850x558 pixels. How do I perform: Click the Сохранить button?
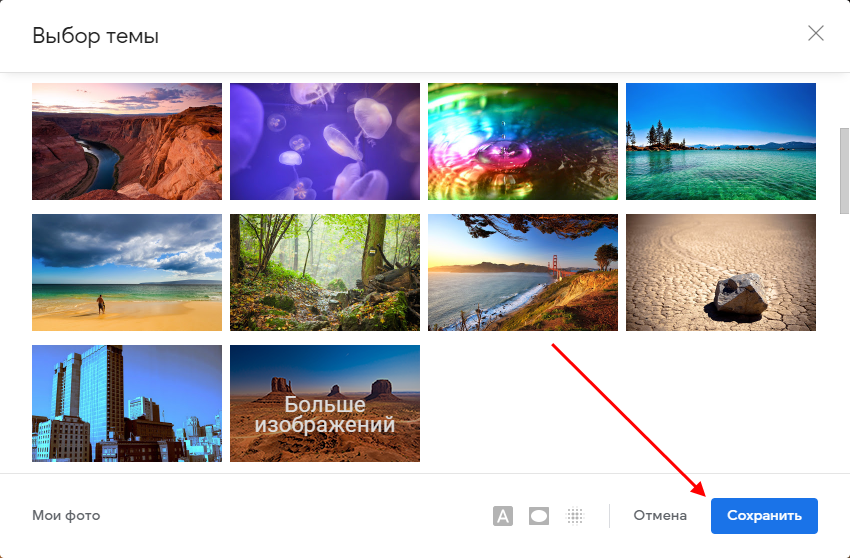point(764,516)
